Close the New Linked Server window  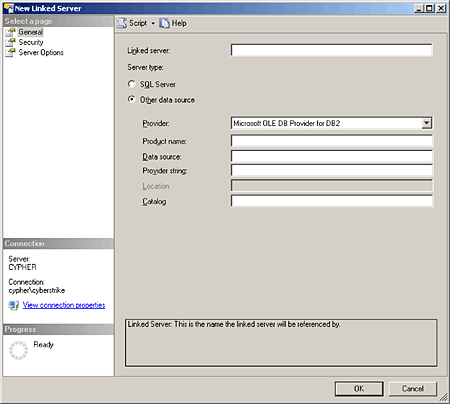point(441,8)
